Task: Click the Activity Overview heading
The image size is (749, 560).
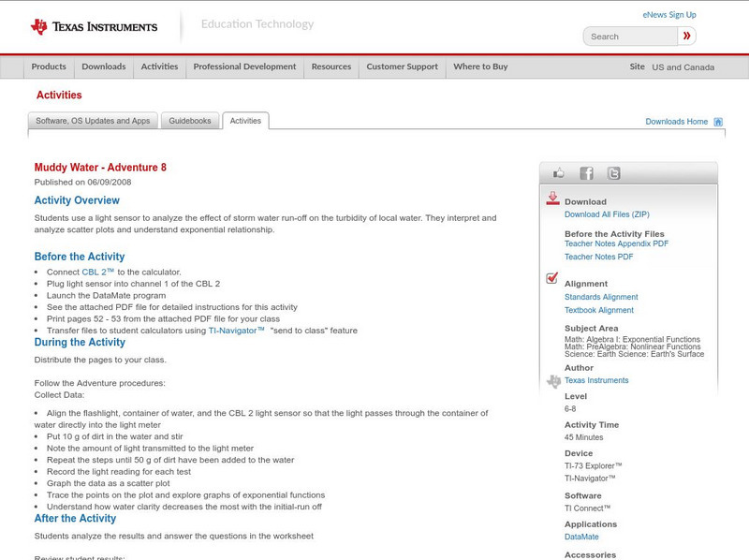Action: pyautogui.click(x=77, y=200)
